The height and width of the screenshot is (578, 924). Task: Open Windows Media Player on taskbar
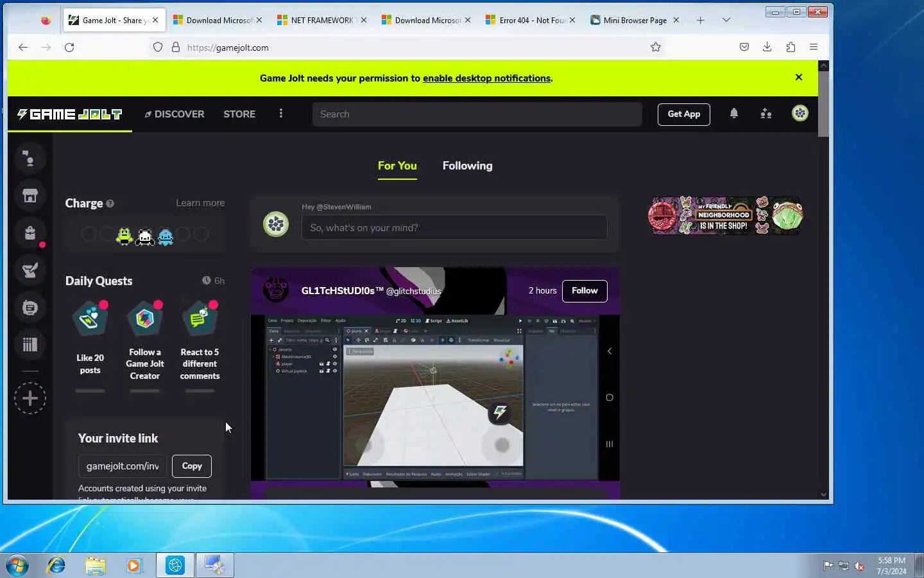pyautogui.click(x=133, y=565)
